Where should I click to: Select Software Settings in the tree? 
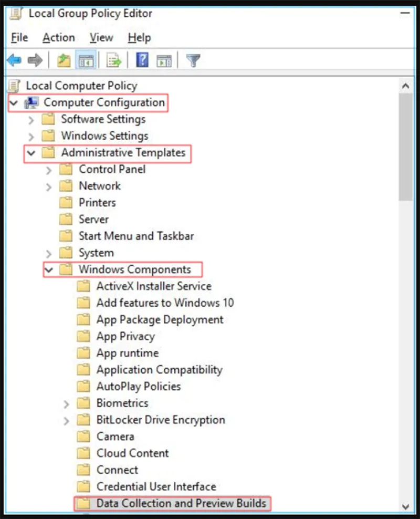click(103, 119)
